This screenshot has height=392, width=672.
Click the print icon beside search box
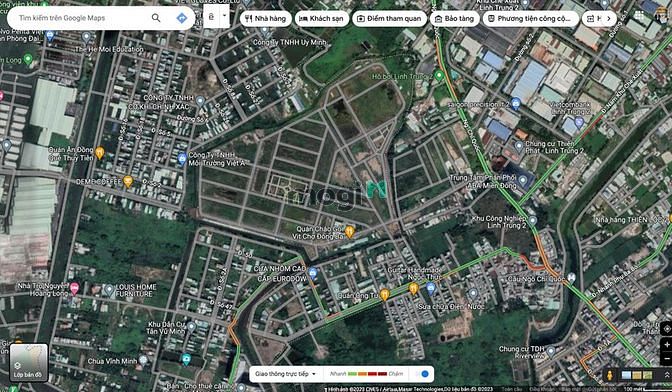click(x=211, y=16)
